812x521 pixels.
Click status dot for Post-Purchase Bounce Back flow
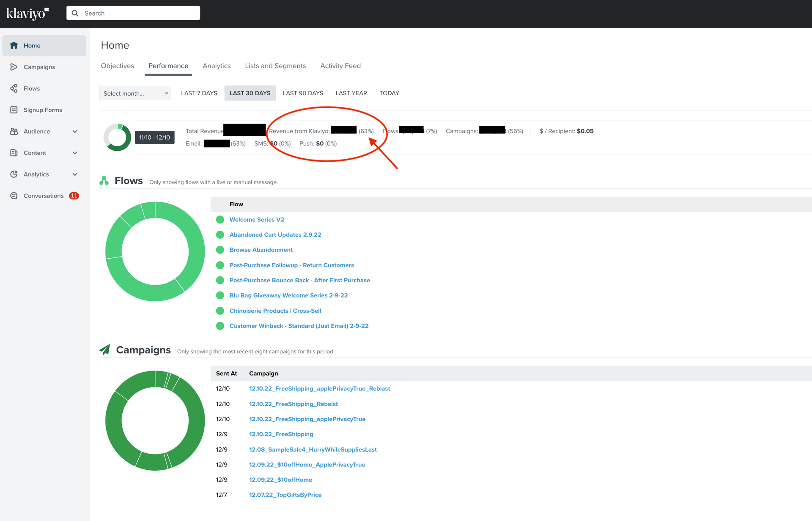220,280
